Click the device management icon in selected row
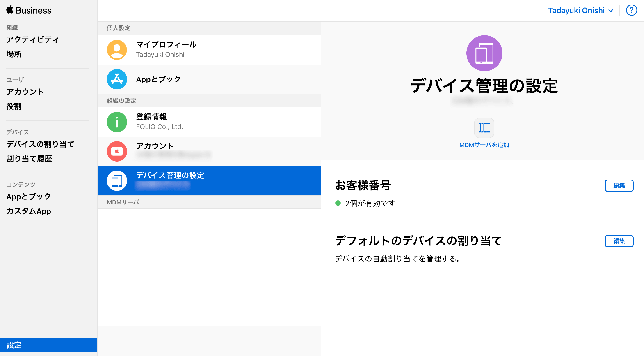Viewport: 644px width, 356px height. pyautogui.click(x=117, y=180)
